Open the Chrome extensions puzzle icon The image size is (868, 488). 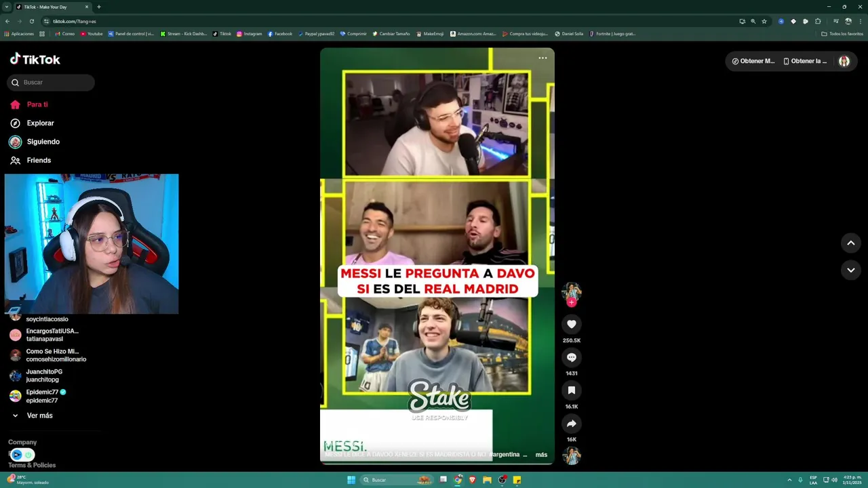click(818, 21)
